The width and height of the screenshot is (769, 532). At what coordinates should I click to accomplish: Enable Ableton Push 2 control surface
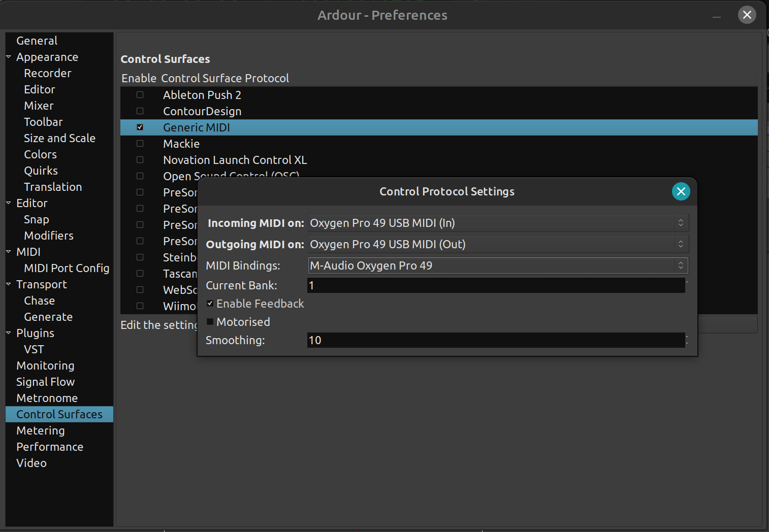140,95
